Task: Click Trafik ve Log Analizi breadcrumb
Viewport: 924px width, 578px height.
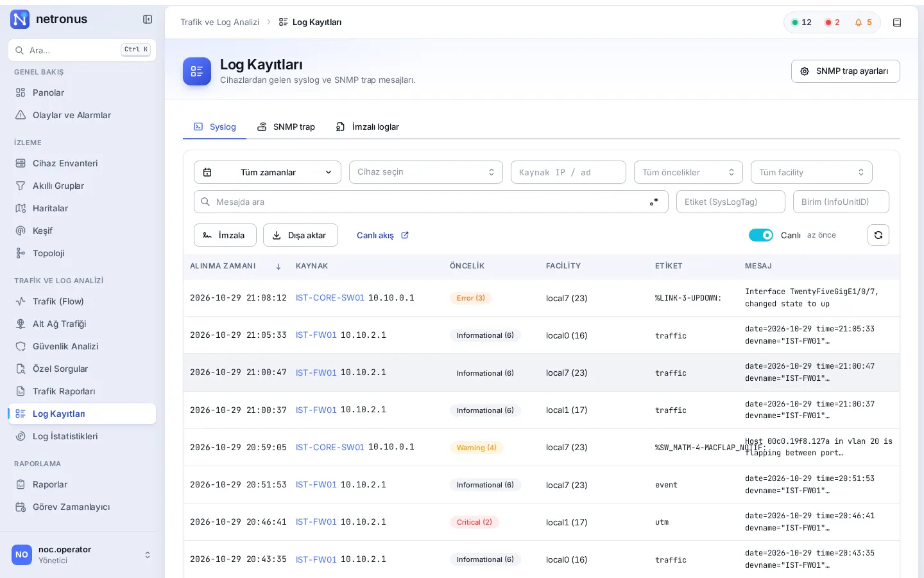Action: tap(219, 22)
